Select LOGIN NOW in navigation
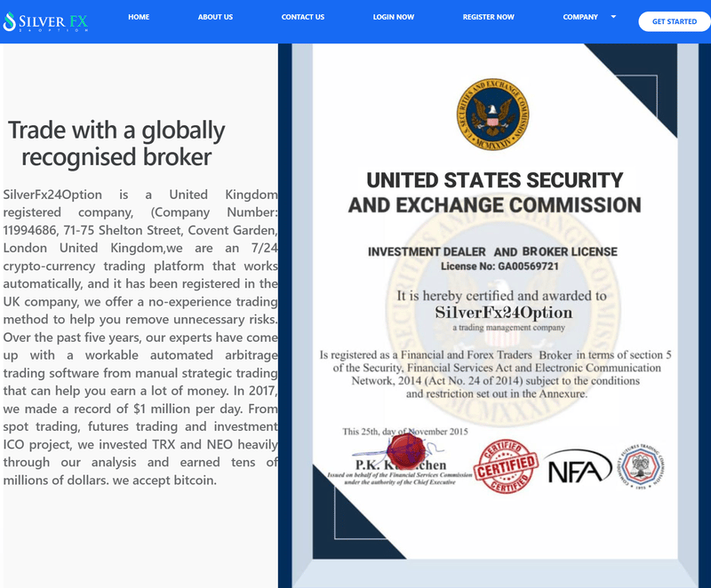Viewport: 711px width, 588px height. click(x=394, y=17)
